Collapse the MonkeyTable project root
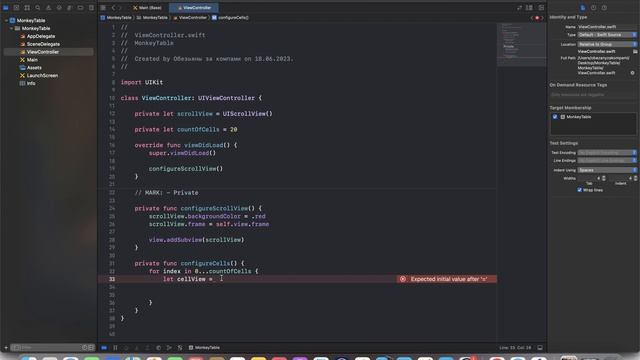 click(6, 20)
